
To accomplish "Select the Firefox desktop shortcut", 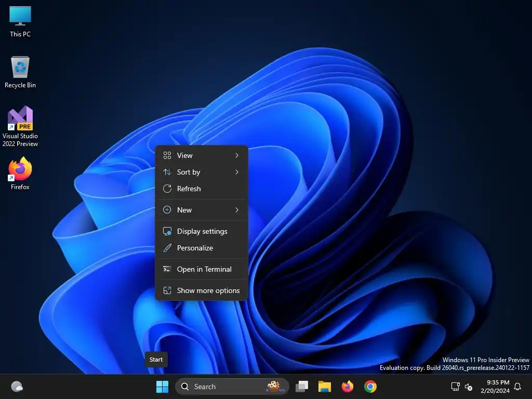I will [x=20, y=174].
